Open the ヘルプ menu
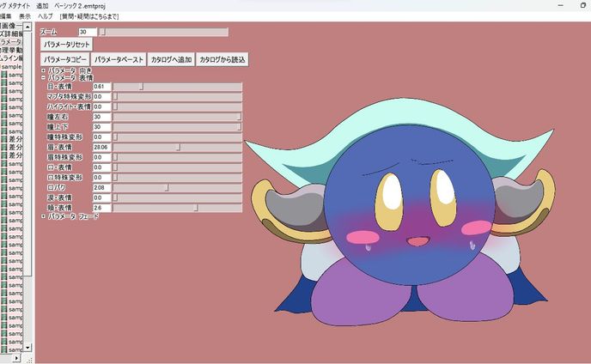 pyautogui.click(x=46, y=16)
